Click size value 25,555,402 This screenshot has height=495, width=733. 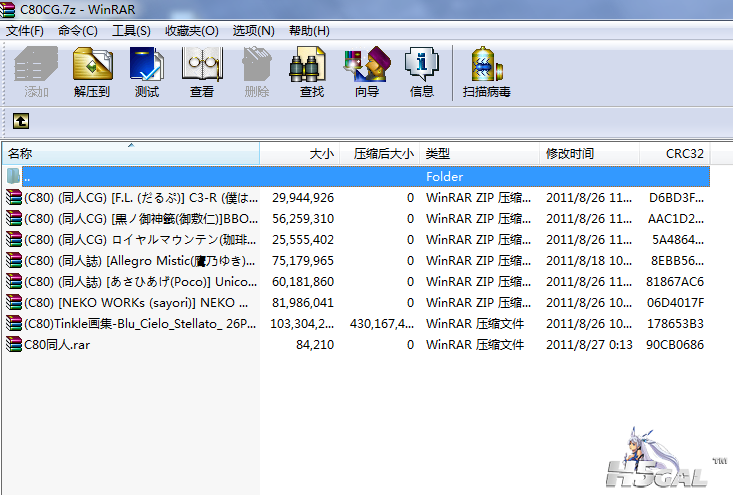(303, 240)
